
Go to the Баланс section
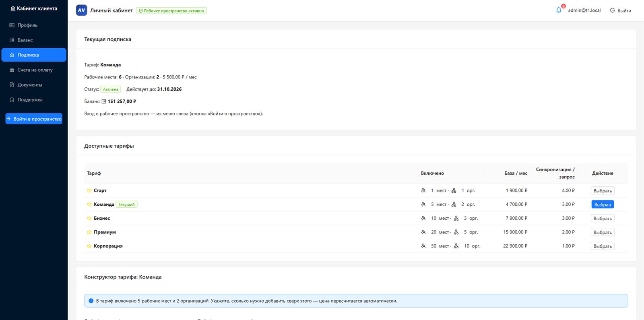tap(34, 40)
